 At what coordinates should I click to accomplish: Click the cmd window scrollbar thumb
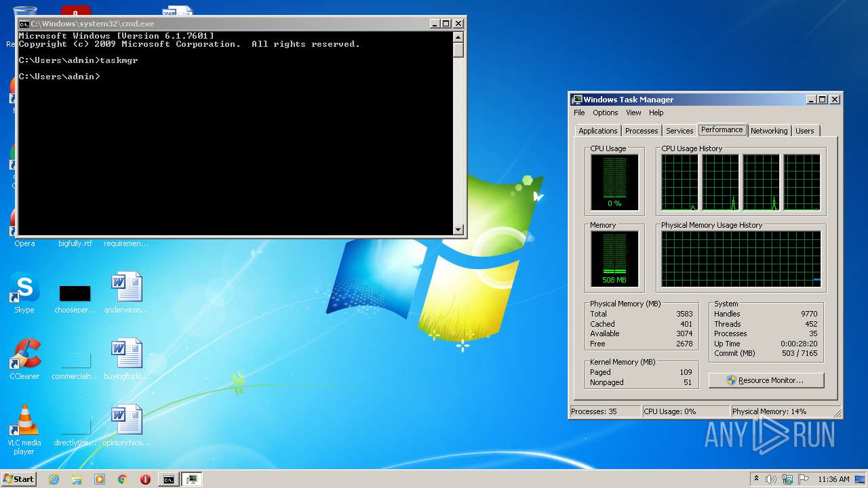click(458, 50)
